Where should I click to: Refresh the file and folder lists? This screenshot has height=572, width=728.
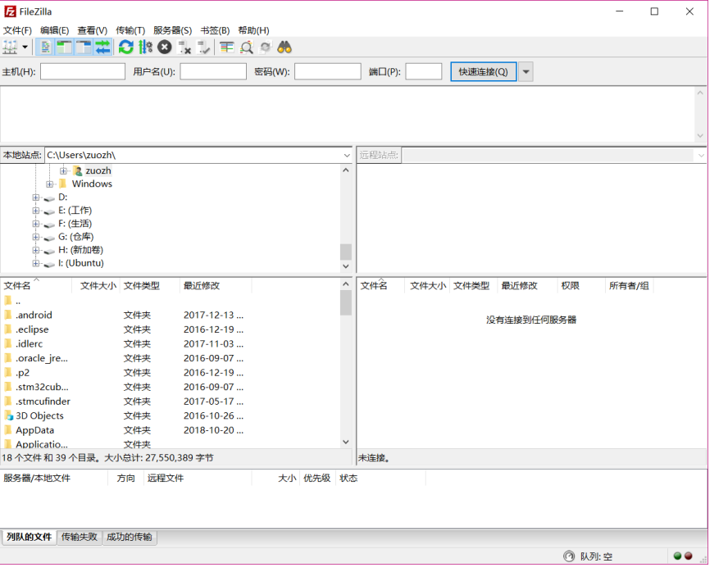click(x=125, y=47)
